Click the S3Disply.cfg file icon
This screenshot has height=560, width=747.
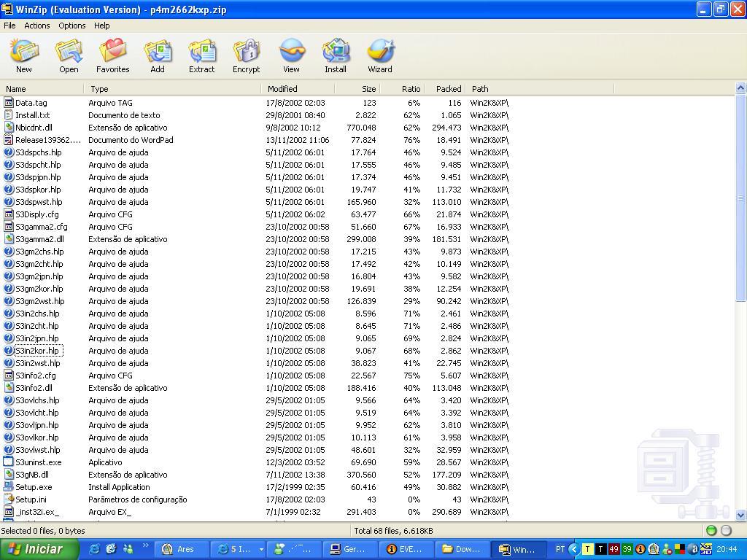coord(9,214)
